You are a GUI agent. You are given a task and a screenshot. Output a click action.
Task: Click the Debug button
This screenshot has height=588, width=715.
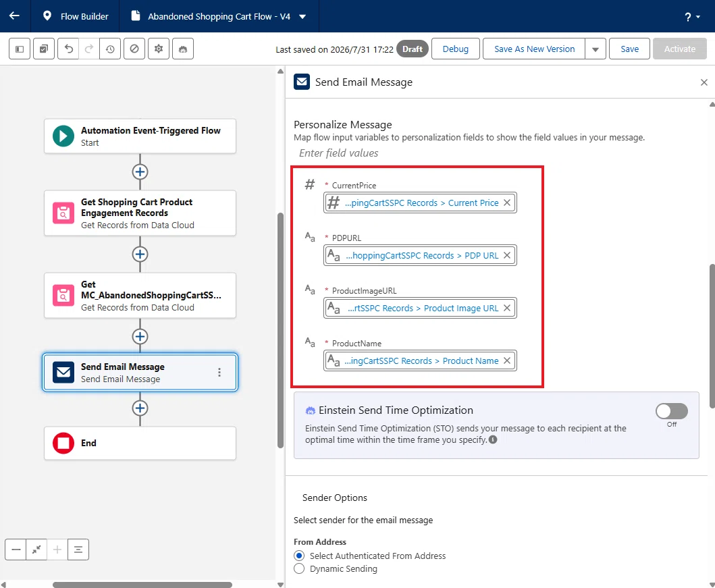point(455,49)
